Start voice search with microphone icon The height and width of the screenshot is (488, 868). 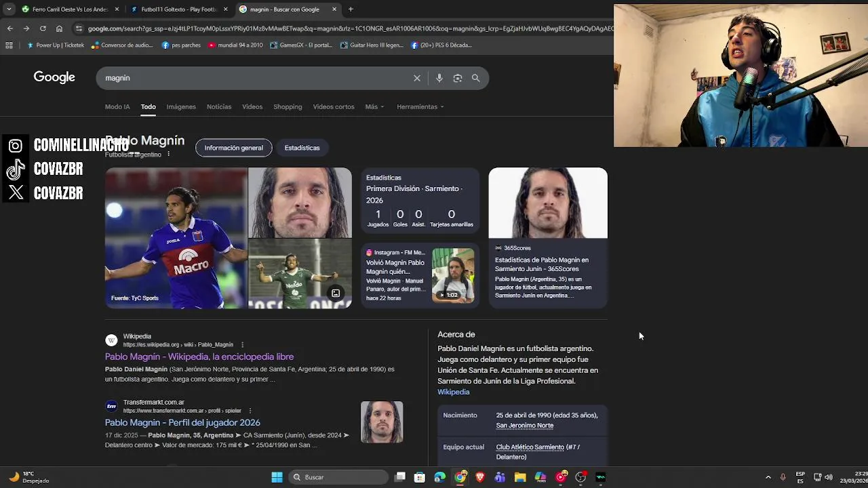(439, 78)
